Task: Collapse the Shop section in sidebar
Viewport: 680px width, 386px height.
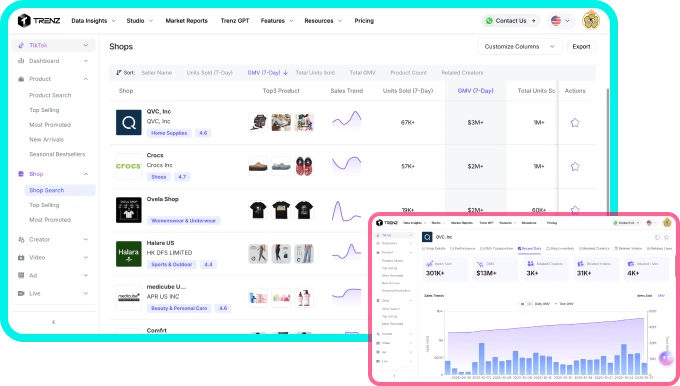Action: coord(85,174)
